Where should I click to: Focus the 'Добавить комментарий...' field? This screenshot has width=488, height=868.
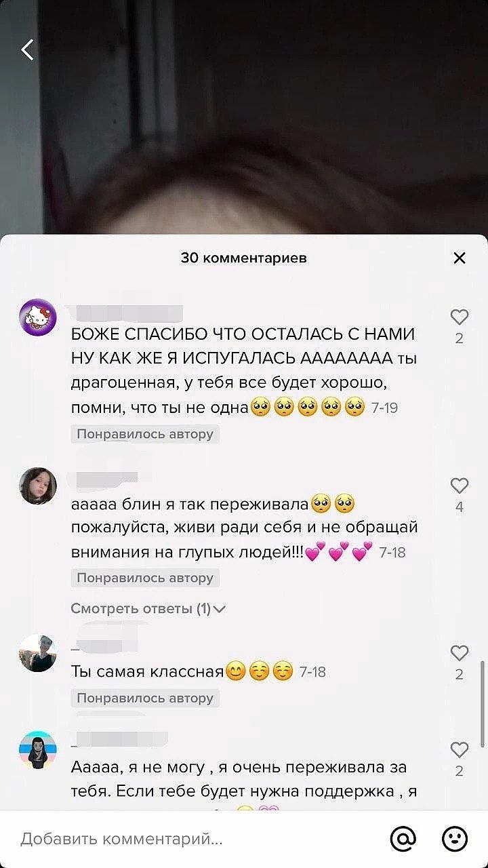point(197,839)
